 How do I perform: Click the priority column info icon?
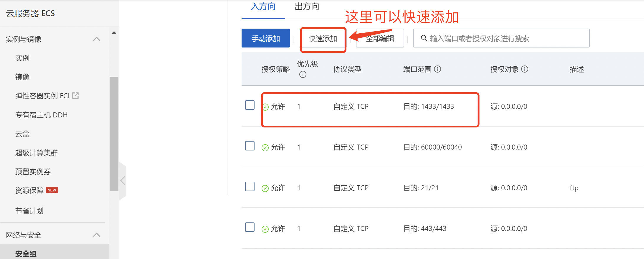tap(303, 74)
